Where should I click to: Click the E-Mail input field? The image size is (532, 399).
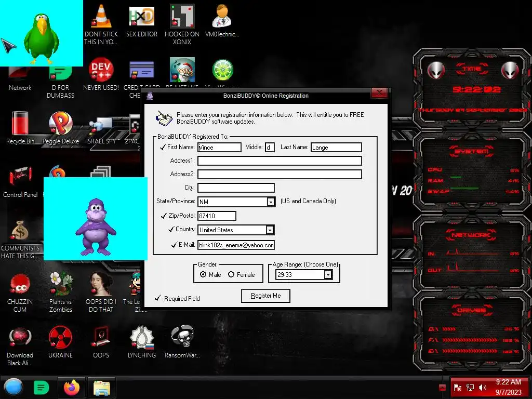pos(236,245)
